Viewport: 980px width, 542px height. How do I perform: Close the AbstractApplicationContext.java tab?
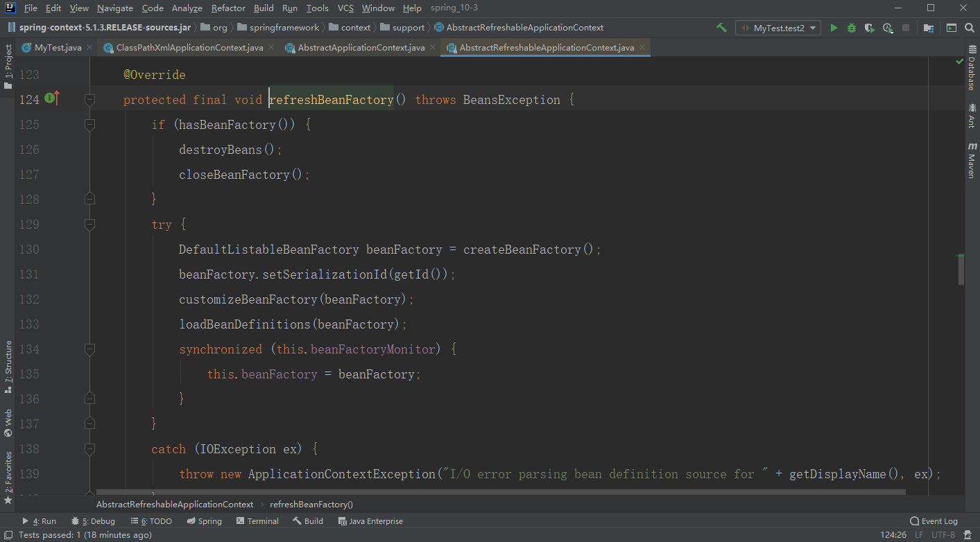point(433,47)
